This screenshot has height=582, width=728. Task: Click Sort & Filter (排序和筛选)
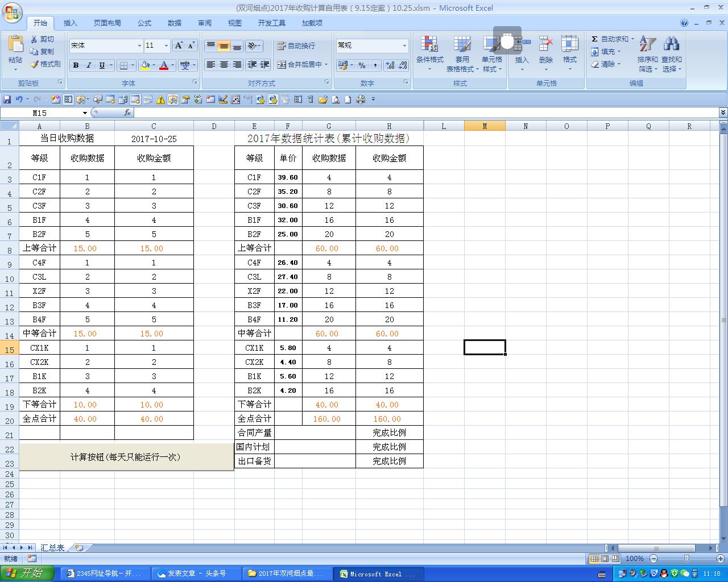click(x=647, y=53)
